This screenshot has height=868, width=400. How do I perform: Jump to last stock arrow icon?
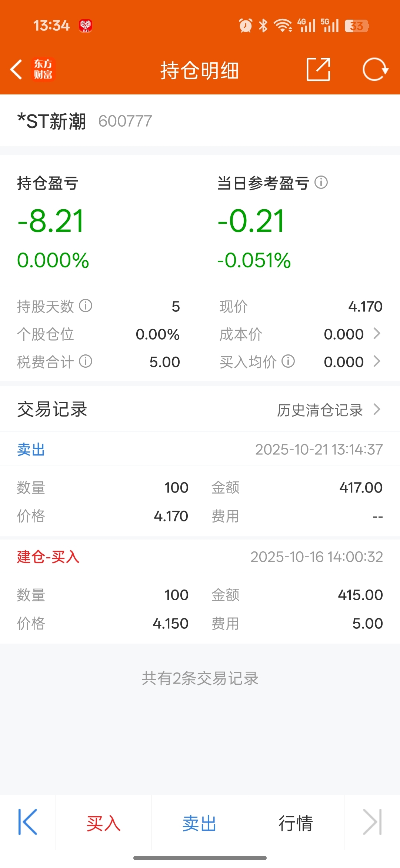372,822
